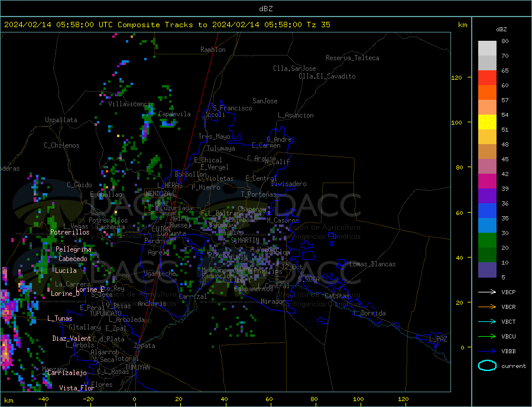The width and height of the screenshot is (532, 407).
Task: Click the Divisadero map label
Action: point(288,184)
